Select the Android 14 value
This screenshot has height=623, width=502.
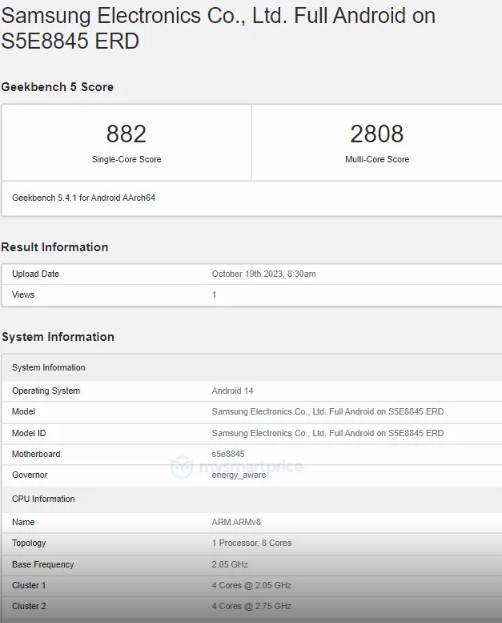point(233,391)
